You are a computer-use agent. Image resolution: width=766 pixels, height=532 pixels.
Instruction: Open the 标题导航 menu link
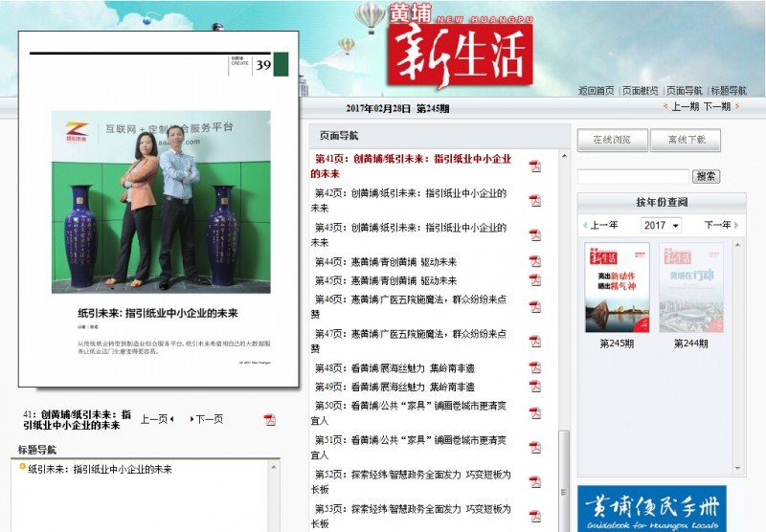pyautogui.click(x=729, y=91)
